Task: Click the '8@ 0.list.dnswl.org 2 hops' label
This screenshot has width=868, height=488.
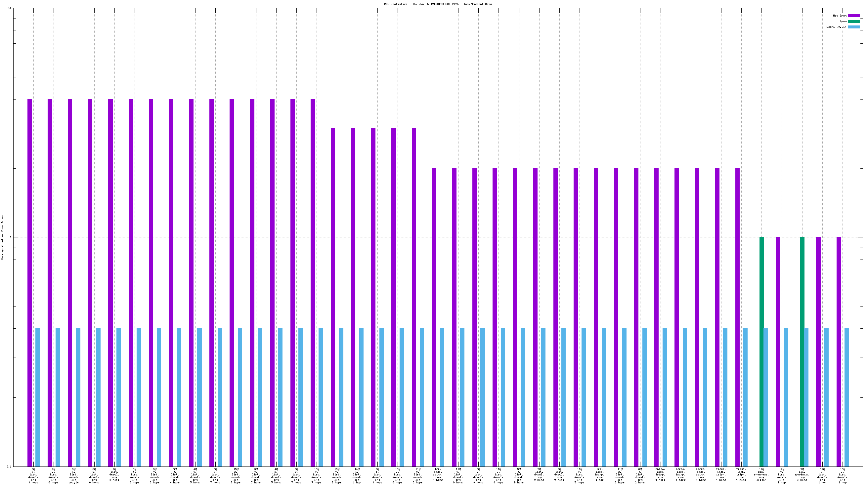Action: pyautogui.click(x=639, y=475)
